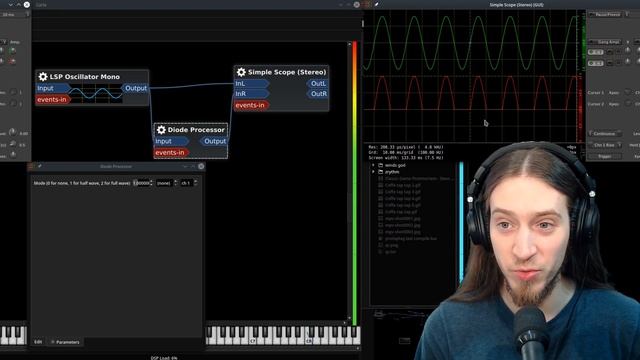Screen dimensions: 640x360
Task: Toggle the Gang Ampl button
Action: (605, 42)
